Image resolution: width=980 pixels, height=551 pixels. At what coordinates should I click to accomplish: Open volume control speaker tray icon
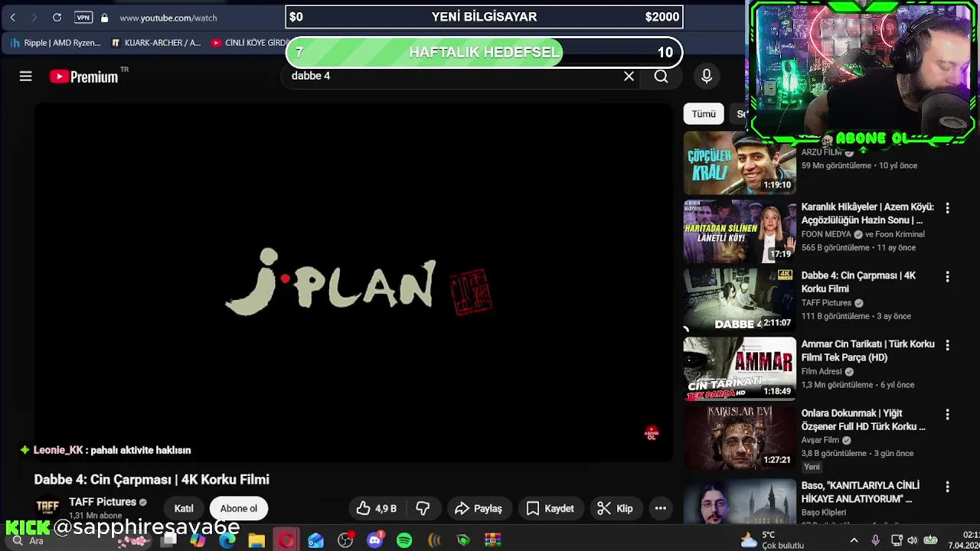coord(912,540)
